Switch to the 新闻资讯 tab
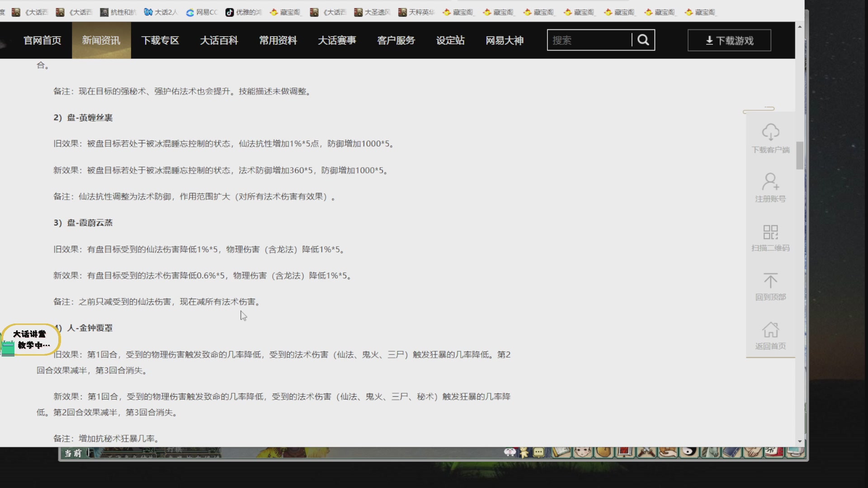 point(101,40)
